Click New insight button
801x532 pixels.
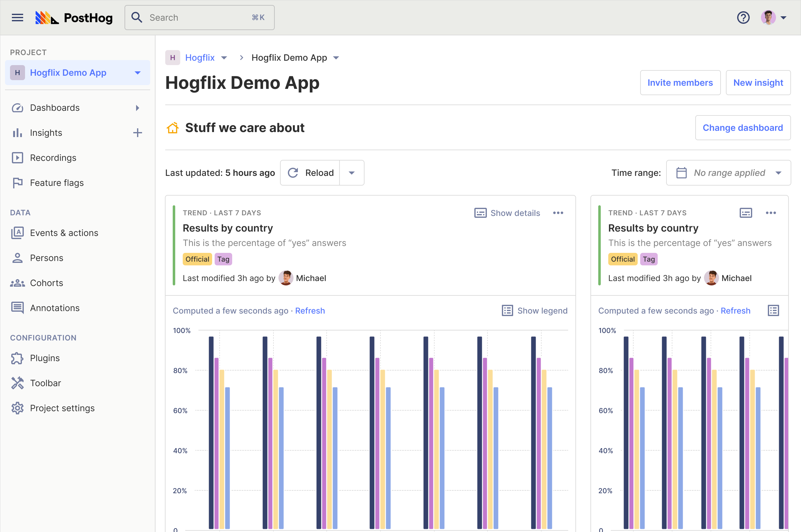pos(758,82)
